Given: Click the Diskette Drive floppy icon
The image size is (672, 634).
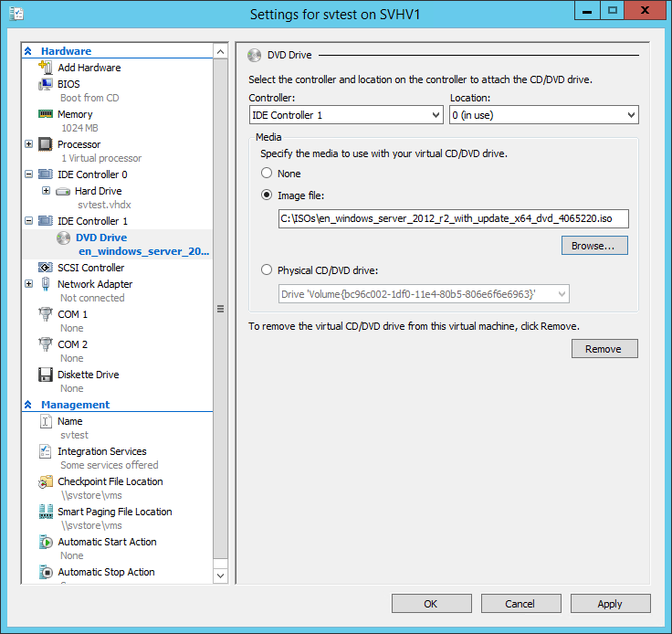Looking at the screenshot, I should point(45,375).
